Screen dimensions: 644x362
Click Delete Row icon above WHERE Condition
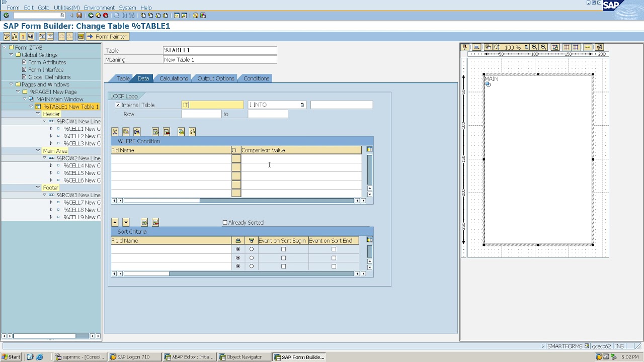(167, 132)
